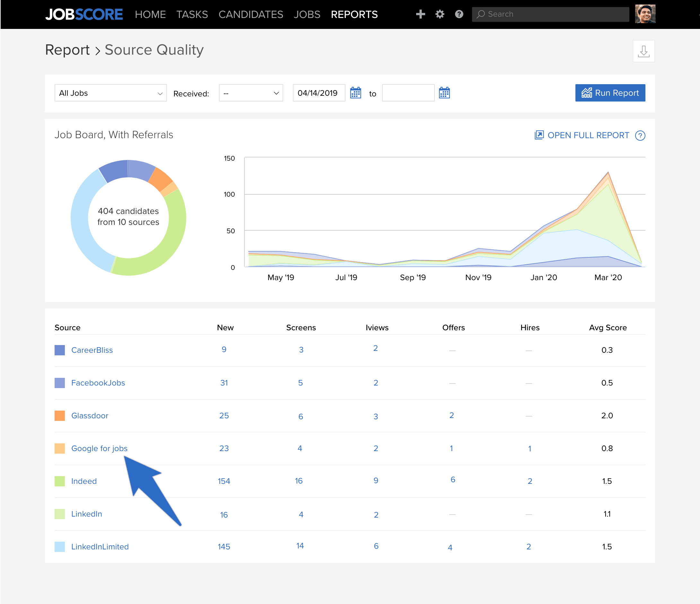Viewport: 700px width, 604px height.
Task: Click the Source column header
Action: pyautogui.click(x=67, y=327)
